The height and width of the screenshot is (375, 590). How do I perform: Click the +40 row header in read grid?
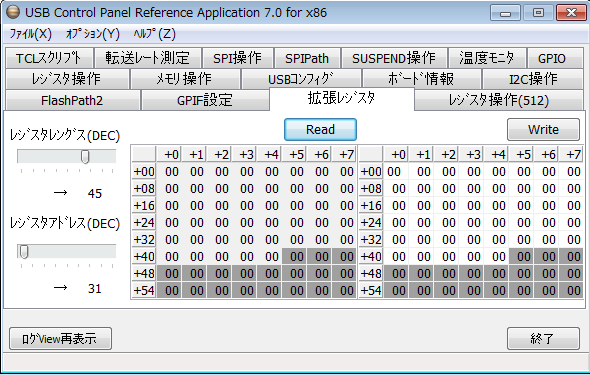(144, 257)
